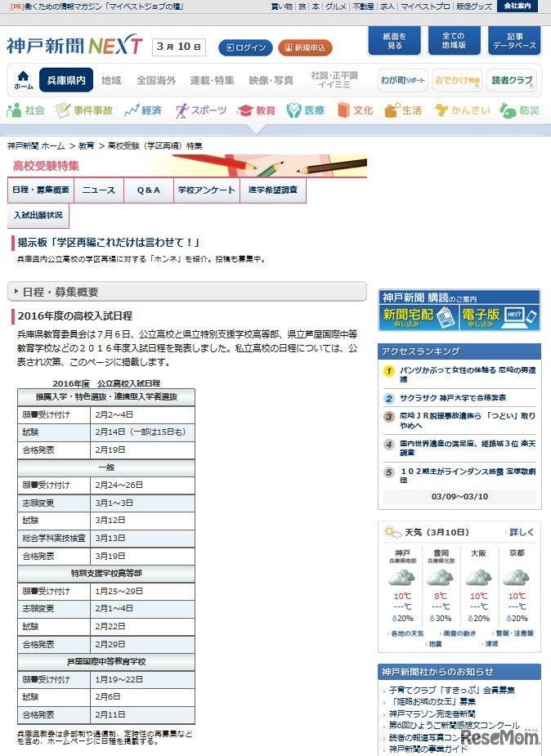Open 電子版 申し込み banner

[x=499, y=317]
